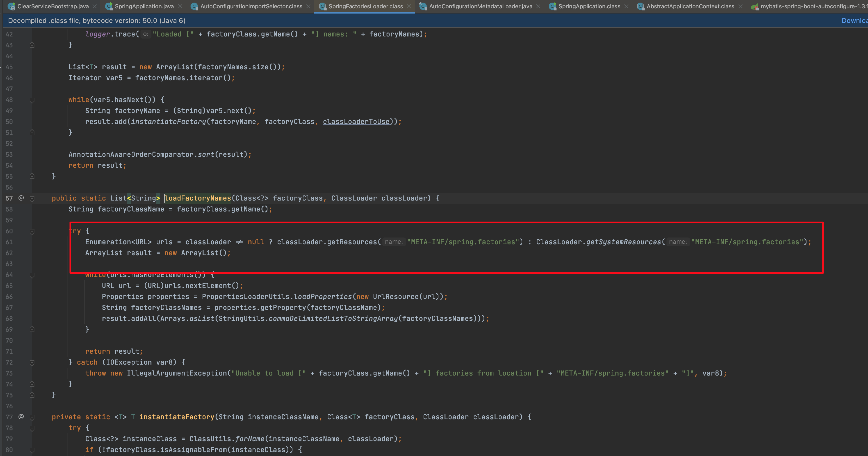Screen dimensions: 868x456
Task: Click the IllegalArgumentException class name
Action: pos(177,373)
